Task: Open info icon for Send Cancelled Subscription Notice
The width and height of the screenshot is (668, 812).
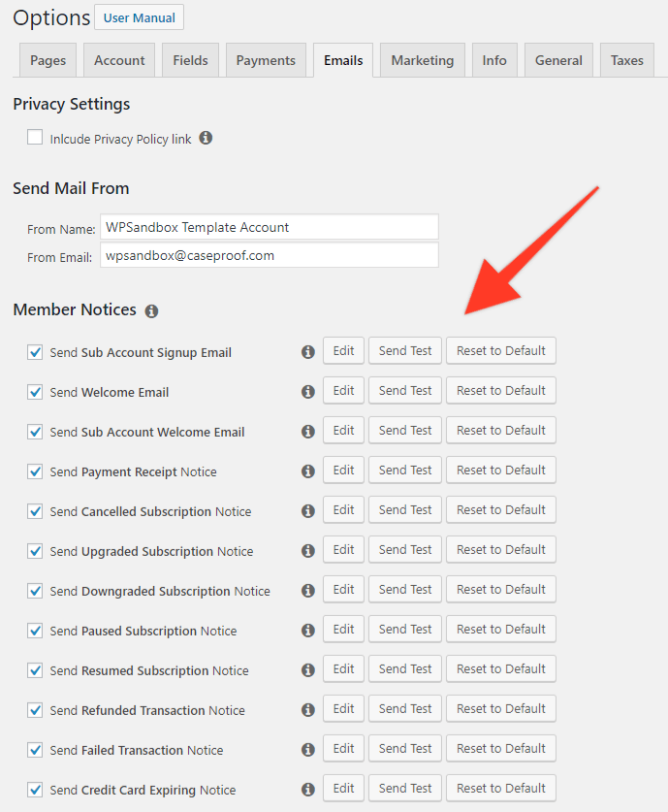Action: coord(307,509)
